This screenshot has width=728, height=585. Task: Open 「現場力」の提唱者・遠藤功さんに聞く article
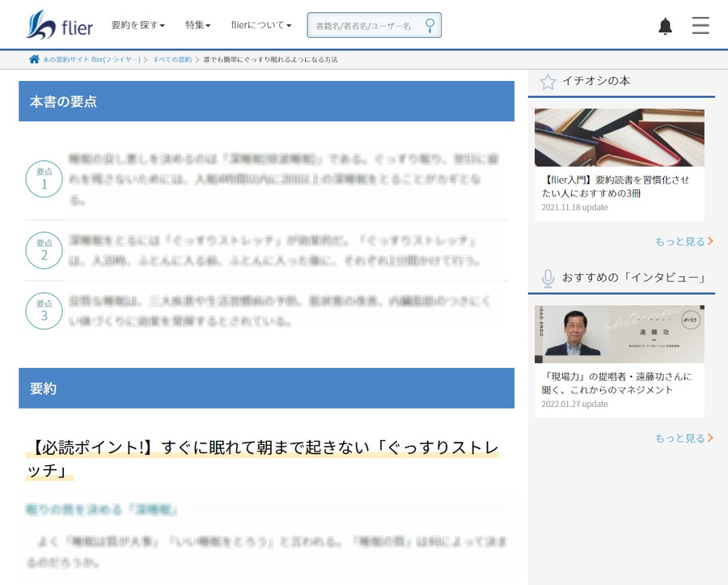coord(616,383)
